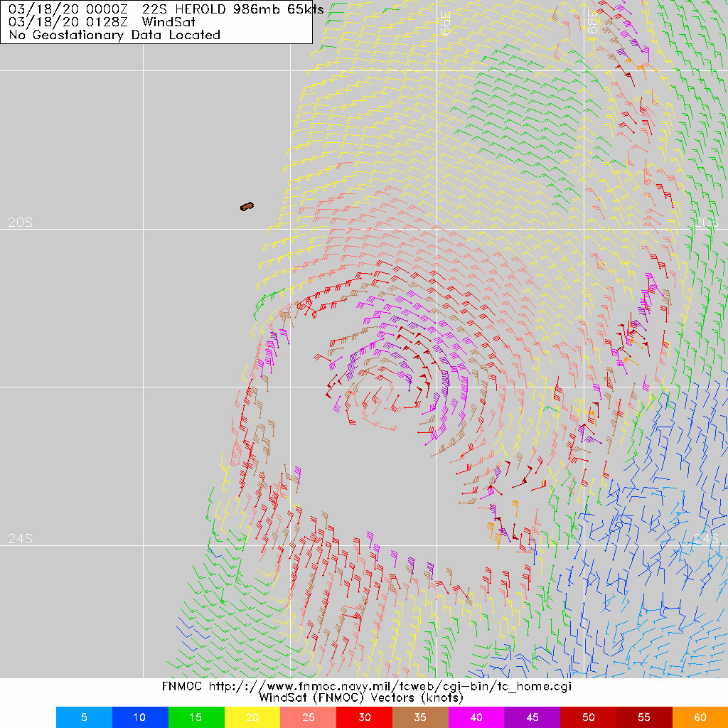Click the 5 knots light blue legend swatch
Screen dimensions: 728x728
click(x=84, y=717)
